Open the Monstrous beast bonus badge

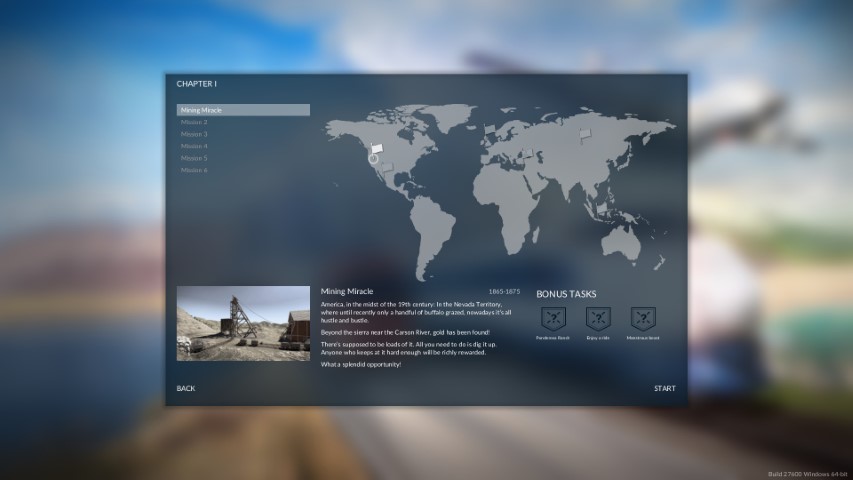tap(643, 319)
